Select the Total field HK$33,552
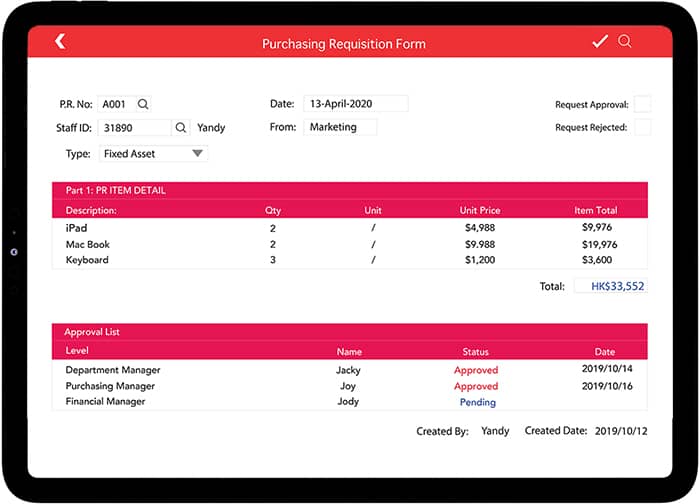700x504 pixels. (611, 286)
